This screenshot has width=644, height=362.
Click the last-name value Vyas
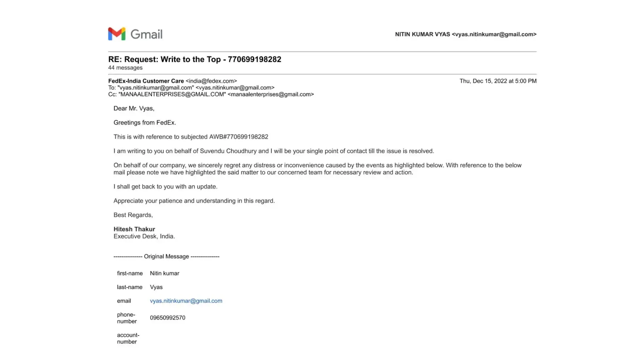tap(156, 287)
